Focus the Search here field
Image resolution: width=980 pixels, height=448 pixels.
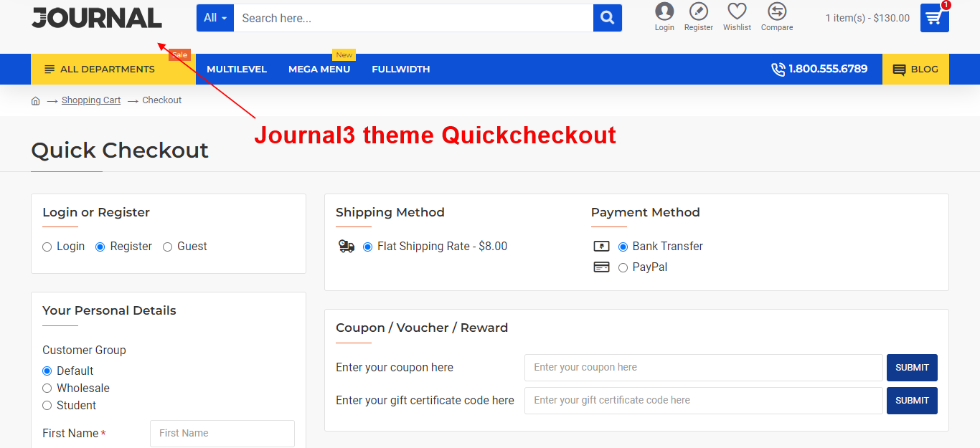[x=413, y=18]
